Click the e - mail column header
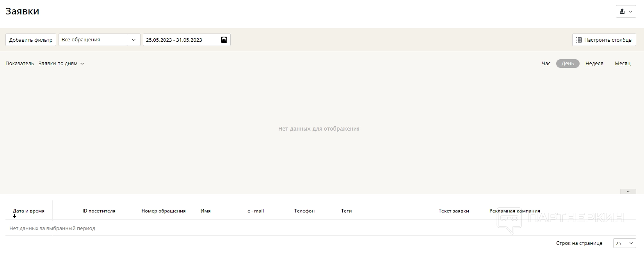Screen dimensions: 644x255 [256, 211]
